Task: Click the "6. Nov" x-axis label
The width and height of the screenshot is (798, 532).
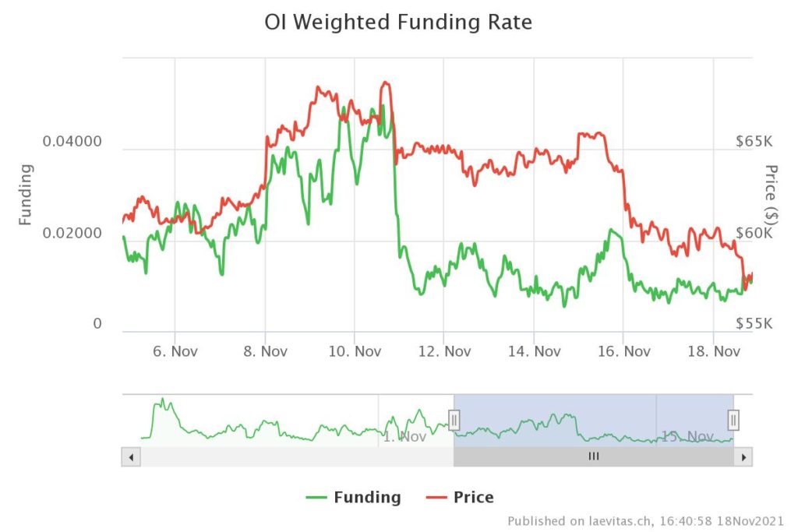Action: point(175,351)
